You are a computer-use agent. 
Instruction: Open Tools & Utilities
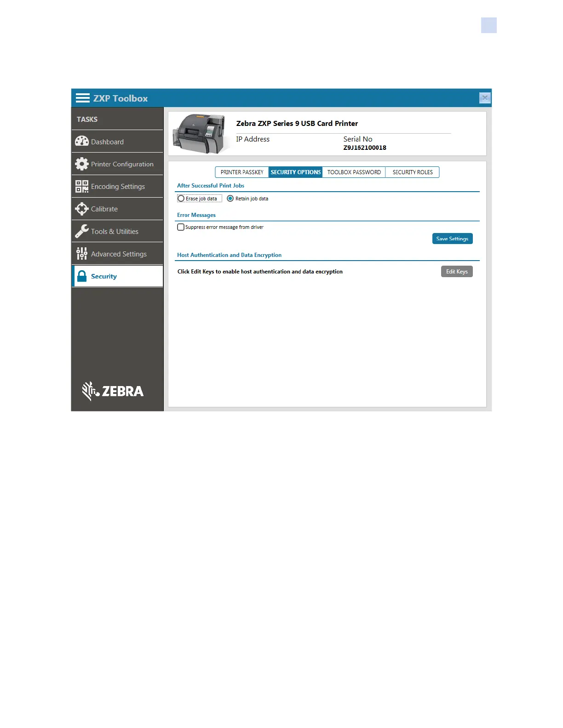pyautogui.click(x=117, y=232)
